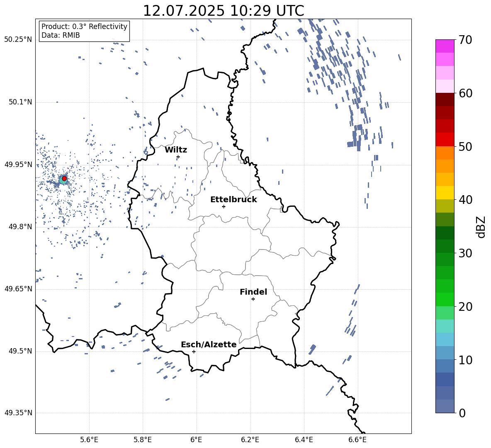Image resolution: width=491 pixels, height=448 pixels.
Task: Click the 5.6°E longitude label
Action: [89, 440]
